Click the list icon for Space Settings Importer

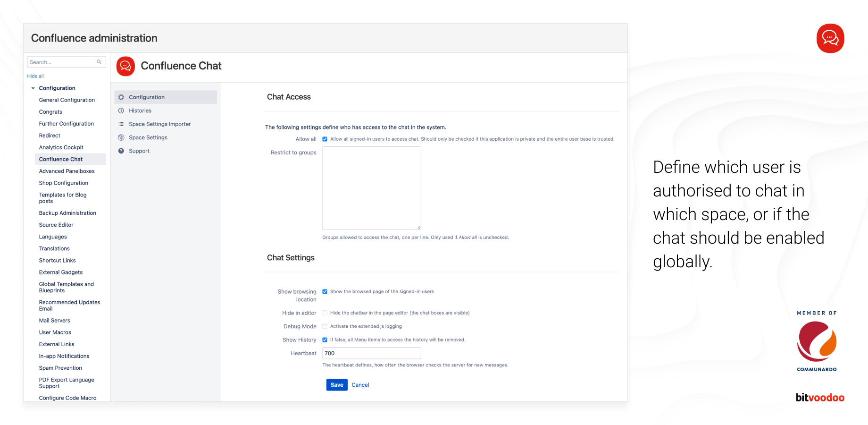(x=121, y=124)
